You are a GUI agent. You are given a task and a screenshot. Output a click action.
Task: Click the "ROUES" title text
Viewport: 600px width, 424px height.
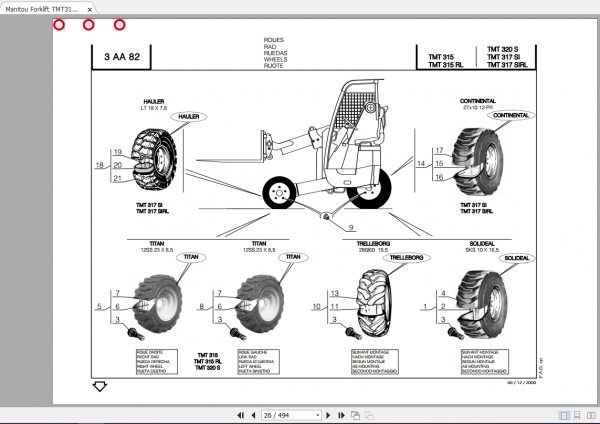click(274, 40)
